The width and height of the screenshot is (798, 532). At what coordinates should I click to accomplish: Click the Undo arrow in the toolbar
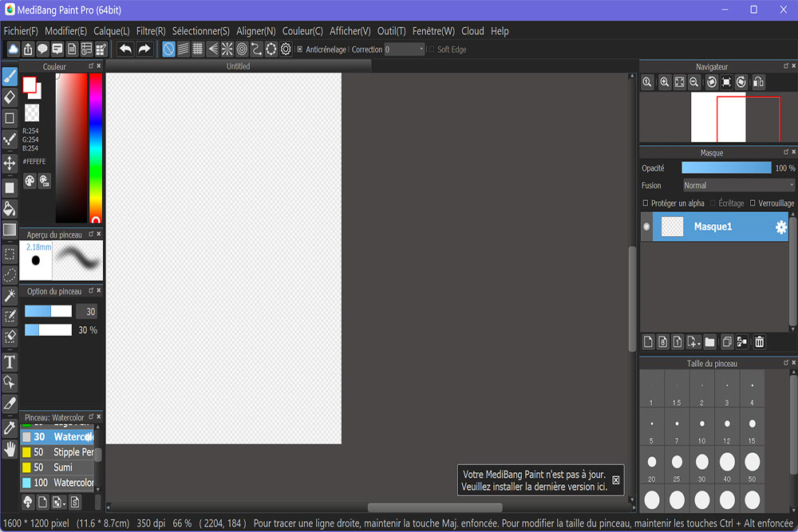pyautogui.click(x=126, y=49)
